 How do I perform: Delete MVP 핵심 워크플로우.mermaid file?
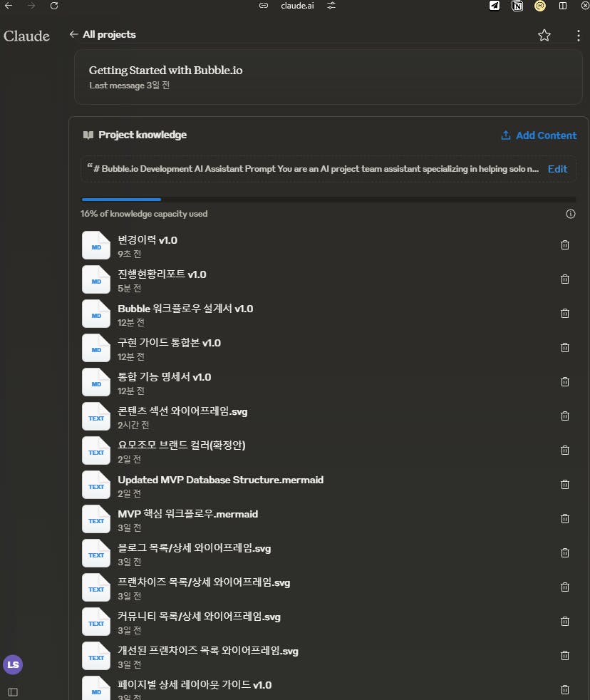[x=565, y=519]
